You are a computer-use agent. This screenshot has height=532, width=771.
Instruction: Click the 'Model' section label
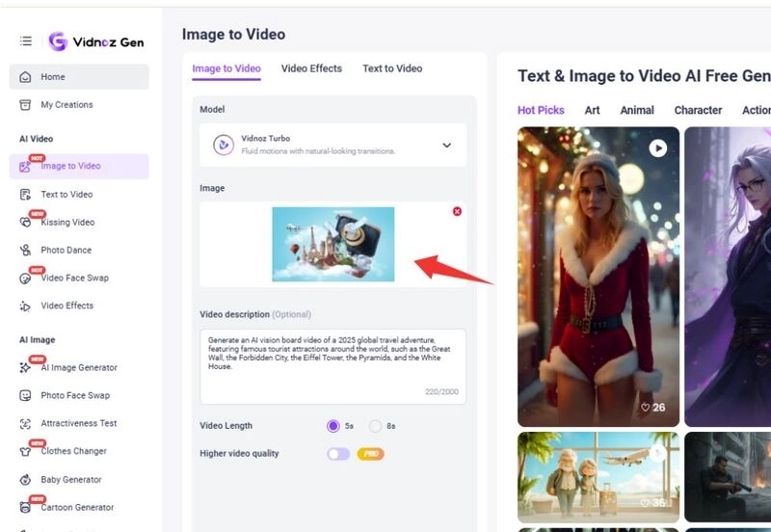(212, 110)
